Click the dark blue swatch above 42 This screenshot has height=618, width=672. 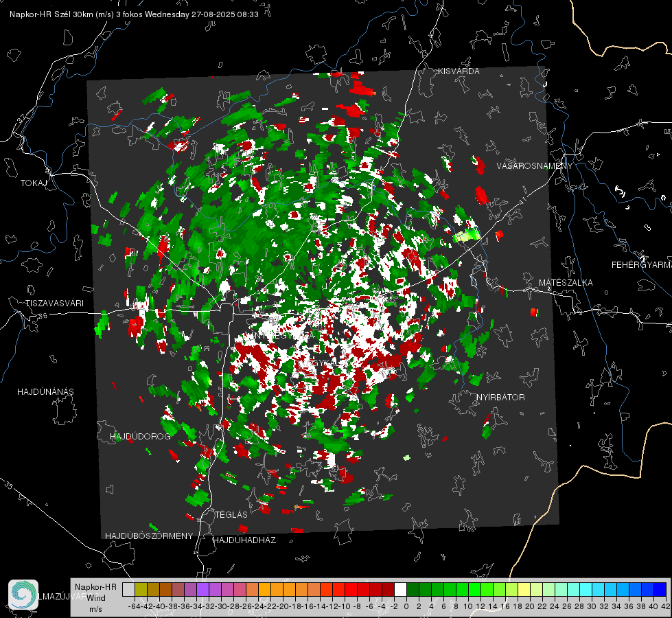pos(660,589)
